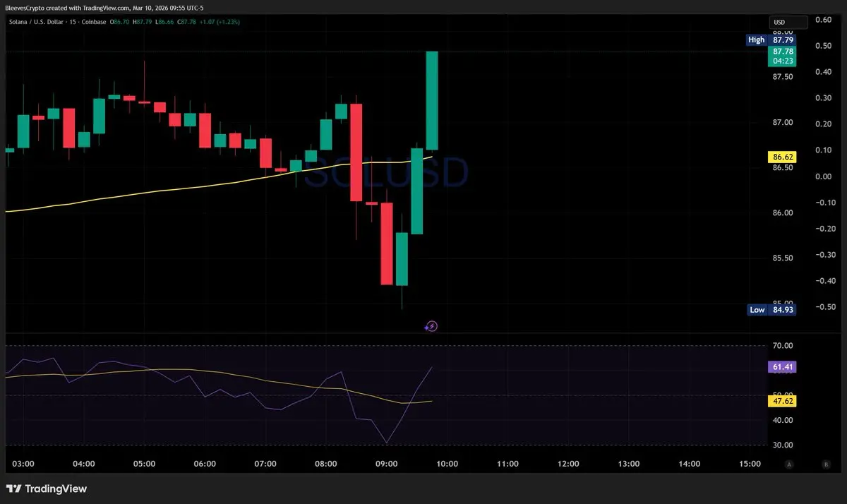
Task: Click the lightning event marker below the candles
Action: coord(433,325)
